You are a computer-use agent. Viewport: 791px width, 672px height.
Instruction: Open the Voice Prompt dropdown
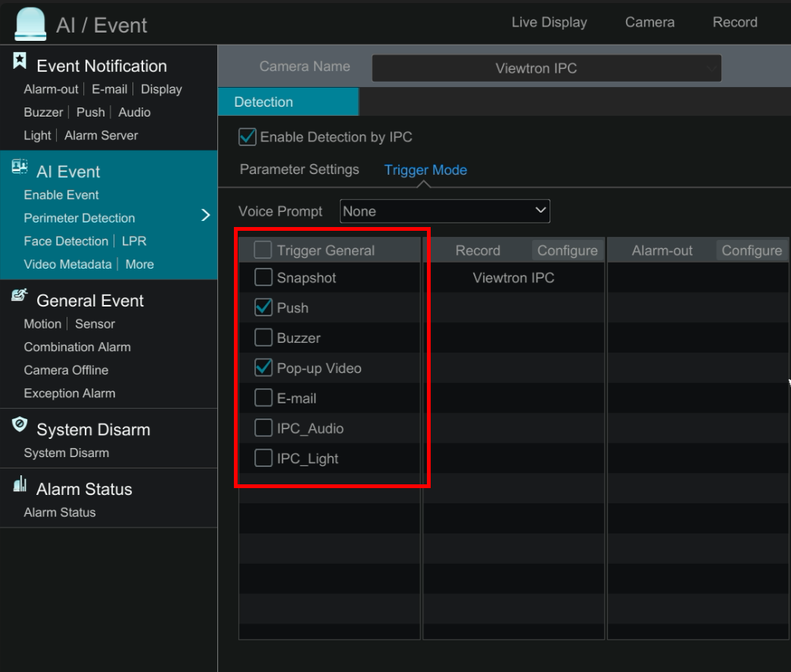[x=445, y=211]
